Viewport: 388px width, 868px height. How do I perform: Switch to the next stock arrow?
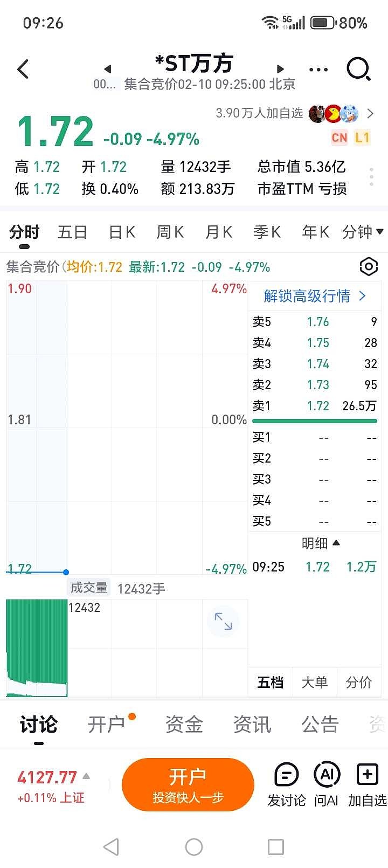[x=280, y=69]
